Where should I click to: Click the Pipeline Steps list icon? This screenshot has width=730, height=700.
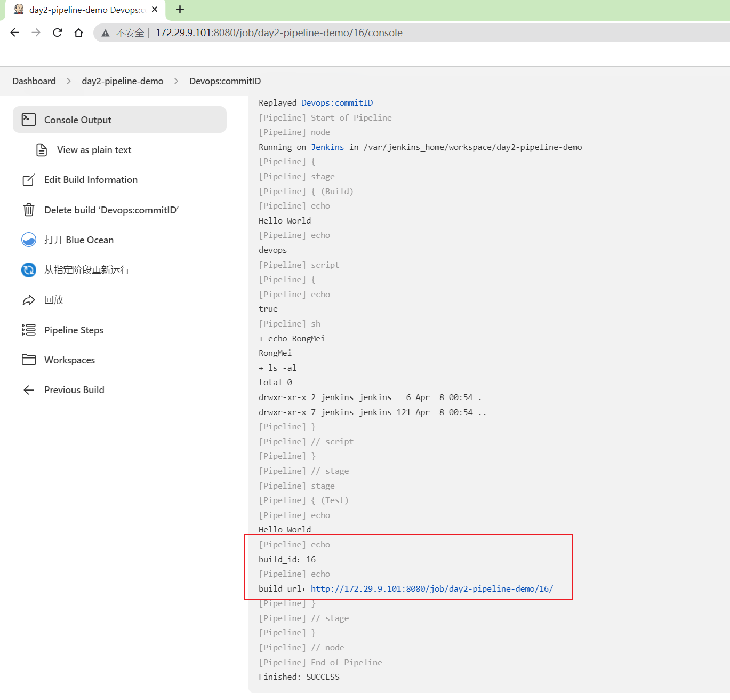pos(29,330)
